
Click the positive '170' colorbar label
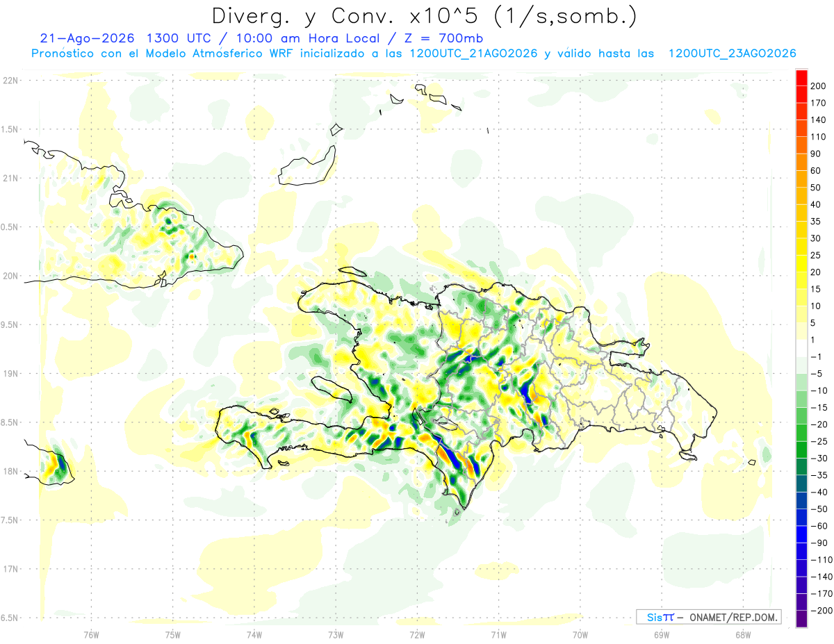pos(819,103)
